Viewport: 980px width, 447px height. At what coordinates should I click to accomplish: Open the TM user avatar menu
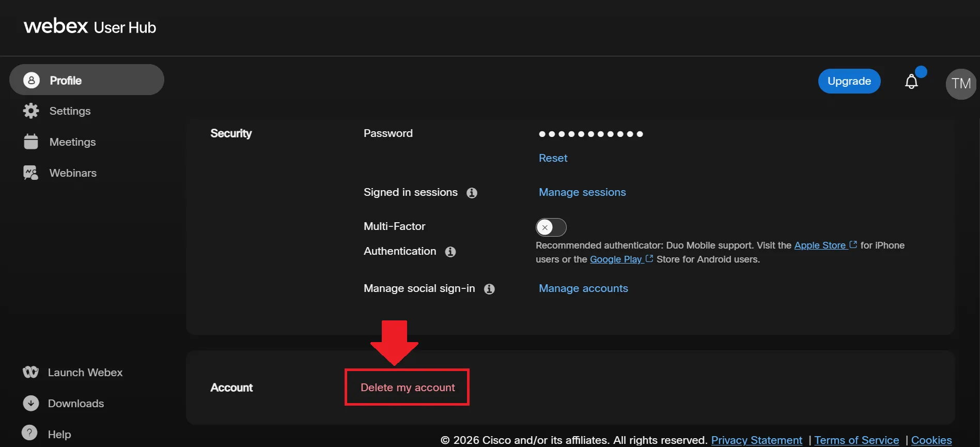coord(961,84)
